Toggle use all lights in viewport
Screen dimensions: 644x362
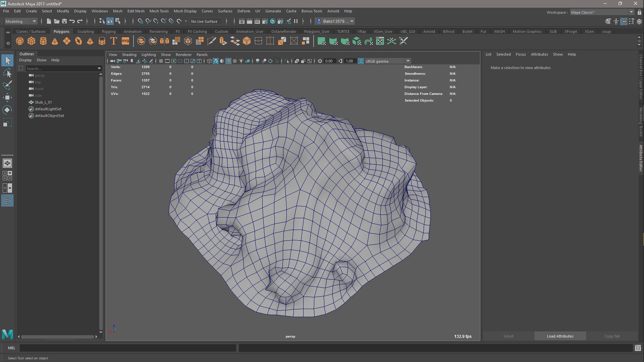241,61
